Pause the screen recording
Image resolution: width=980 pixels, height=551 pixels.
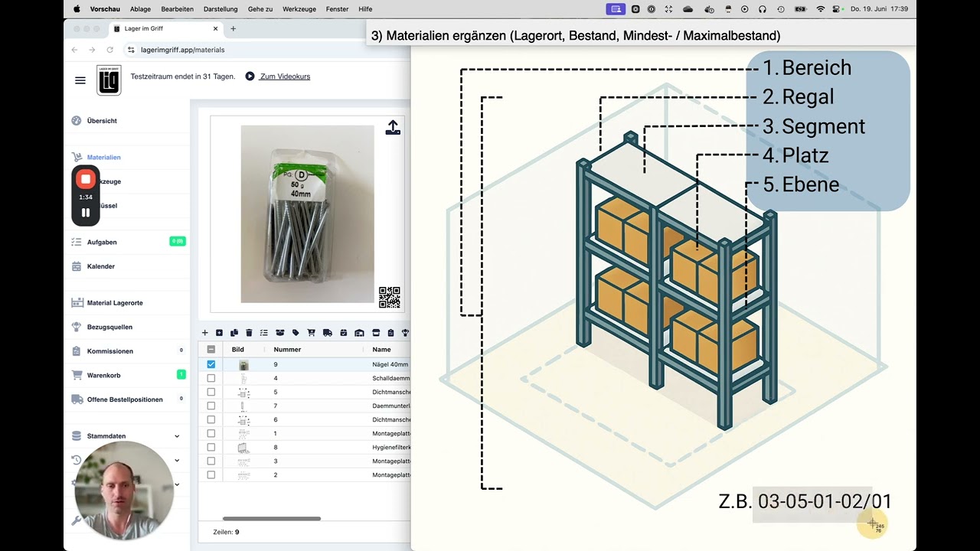pyautogui.click(x=86, y=213)
